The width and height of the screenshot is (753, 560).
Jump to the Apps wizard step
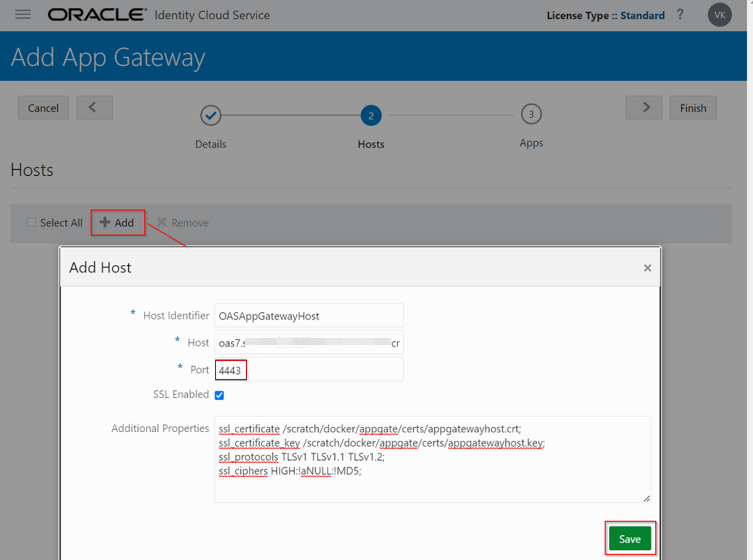(x=531, y=115)
